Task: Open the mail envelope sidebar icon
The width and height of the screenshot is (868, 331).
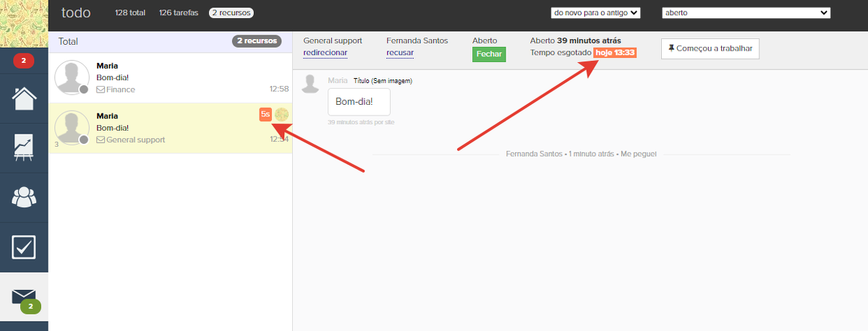Action: click(24, 297)
